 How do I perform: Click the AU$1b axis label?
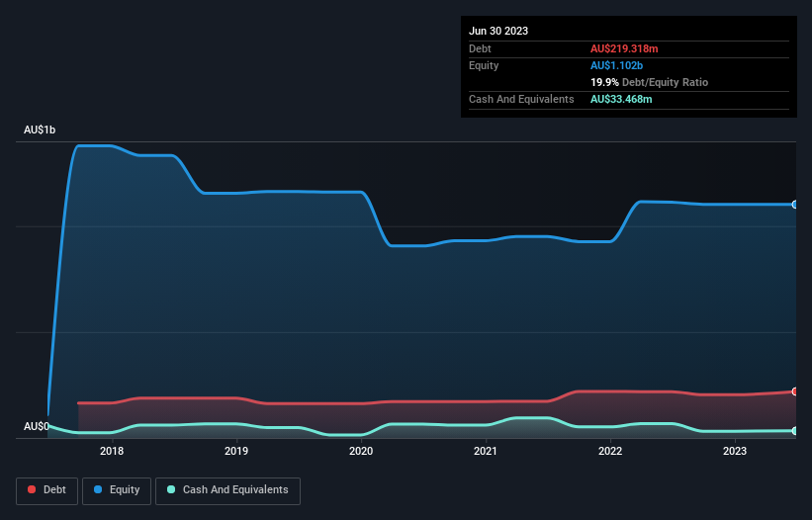click(x=40, y=130)
